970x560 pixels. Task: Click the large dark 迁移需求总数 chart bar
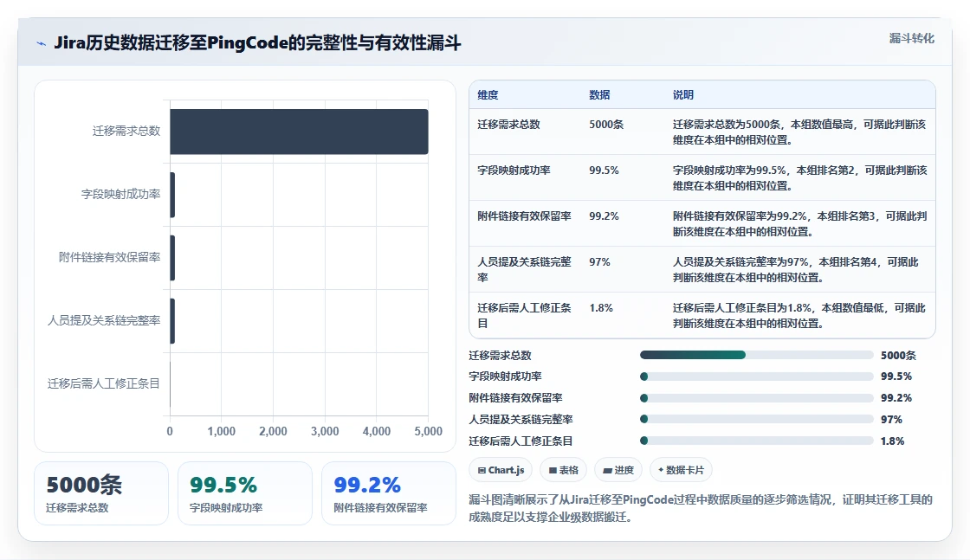pyautogui.click(x=299, y=132)
